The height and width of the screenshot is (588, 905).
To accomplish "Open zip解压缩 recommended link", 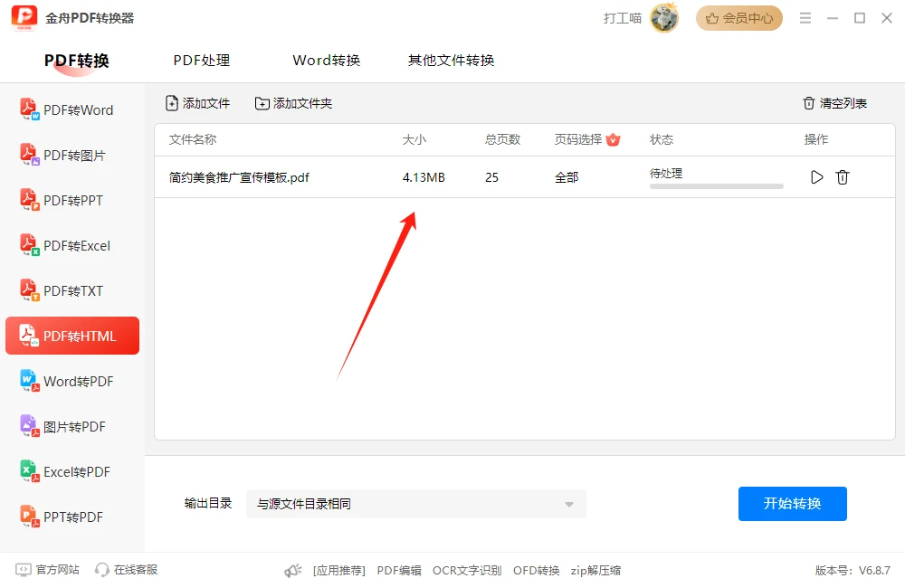I will tap(595, 571).
